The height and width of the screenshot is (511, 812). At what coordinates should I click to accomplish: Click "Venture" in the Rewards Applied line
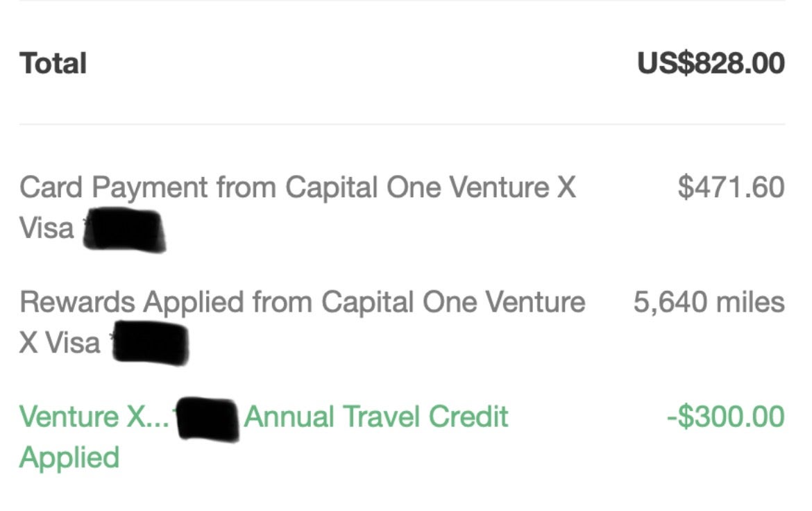(x=533, y=302)
